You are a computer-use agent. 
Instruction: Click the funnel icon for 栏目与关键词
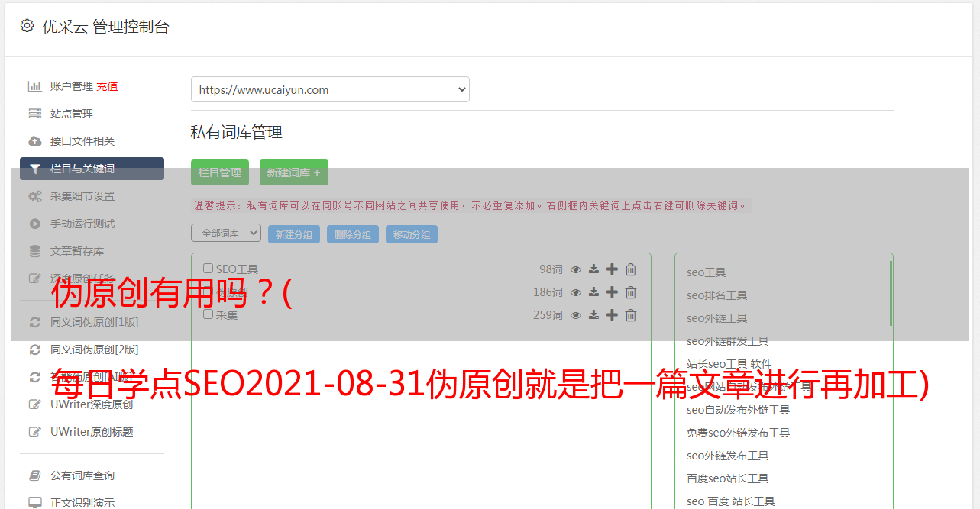[34, 169]
